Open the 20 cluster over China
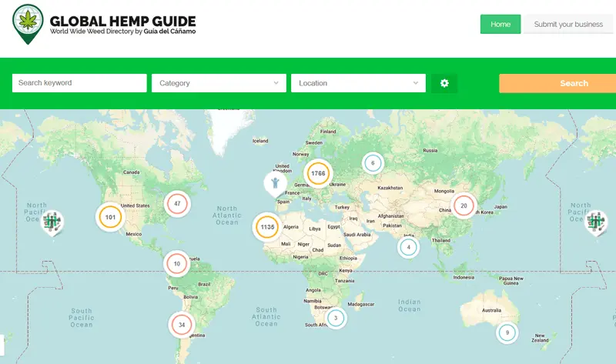Screen dimensions: 616x364 [x=464, y=205]
